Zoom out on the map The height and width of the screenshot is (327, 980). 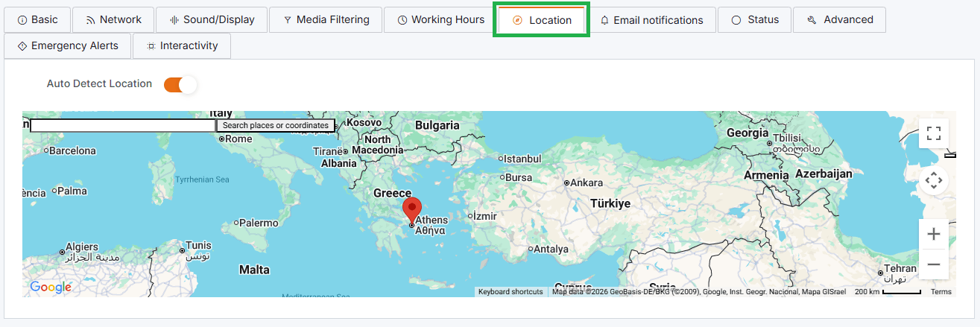(x=933, y=264)
